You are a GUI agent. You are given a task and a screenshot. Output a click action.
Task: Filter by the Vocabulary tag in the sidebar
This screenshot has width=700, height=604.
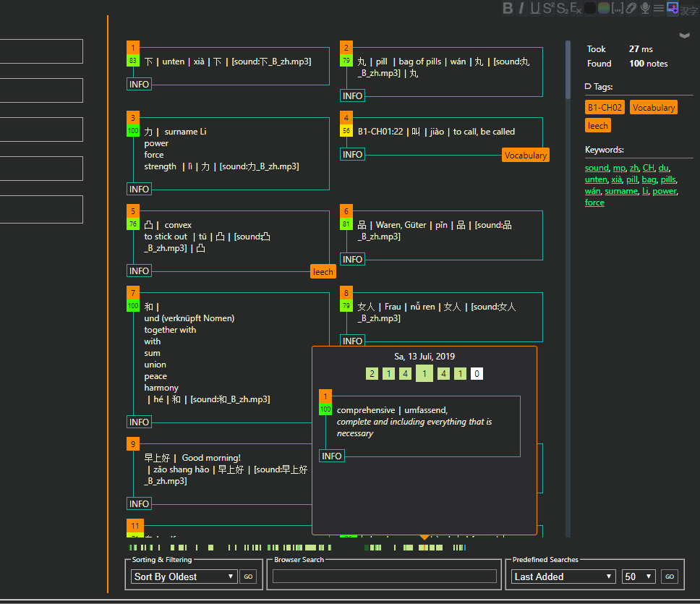[654, 107]
